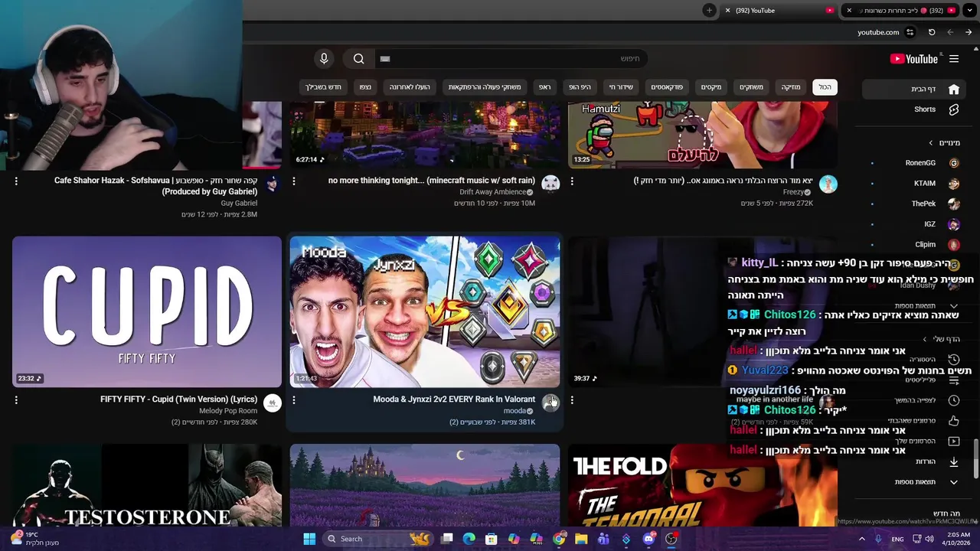Open options menu for 'maybe in another life' video

pos(572,399)
